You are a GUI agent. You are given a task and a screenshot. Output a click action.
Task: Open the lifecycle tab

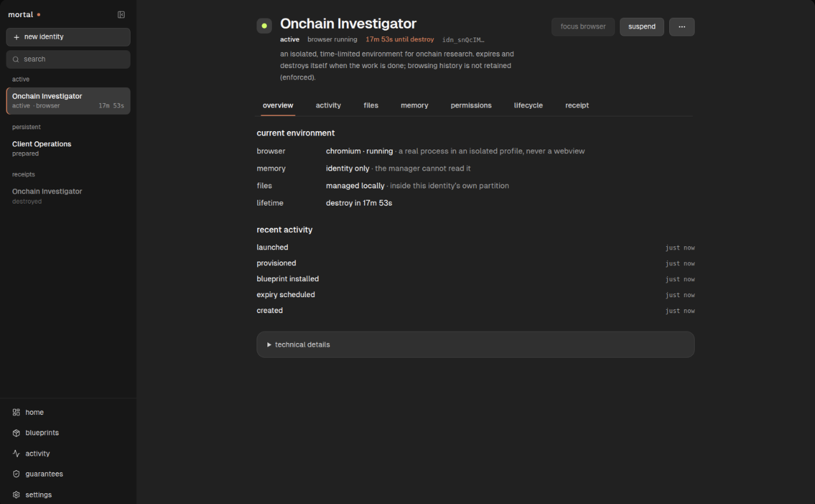[x=528, y=106]
